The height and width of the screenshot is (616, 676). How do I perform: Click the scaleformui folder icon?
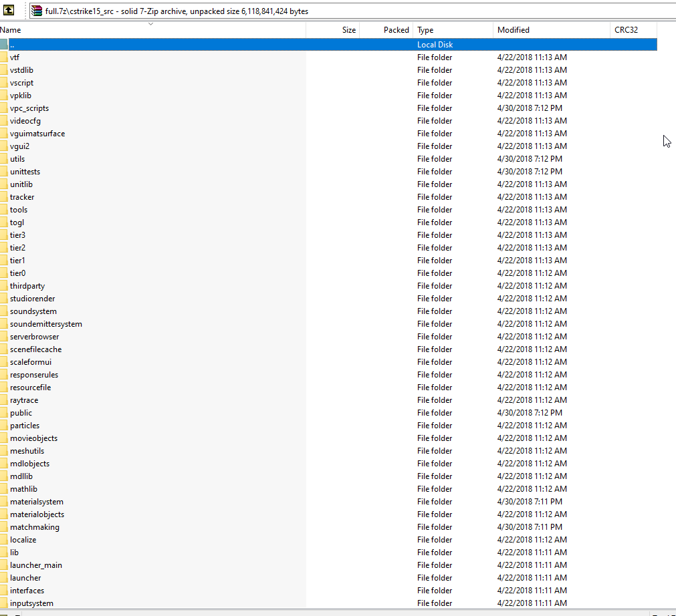click(3, 362)
